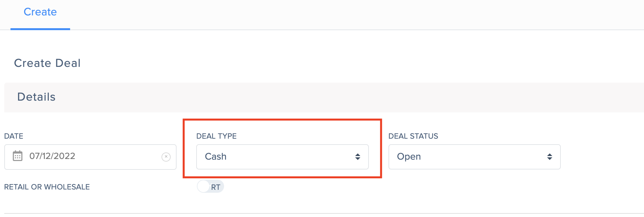Click the RETAIL OR WHOLESALE label
The image size is (644, 217).
pyautogui.click(x=47, y=187)
